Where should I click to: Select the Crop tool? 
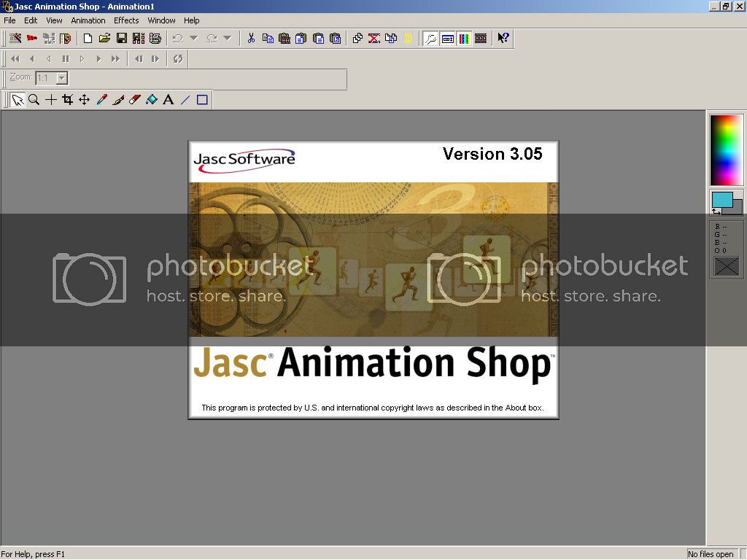click(67, 100)
